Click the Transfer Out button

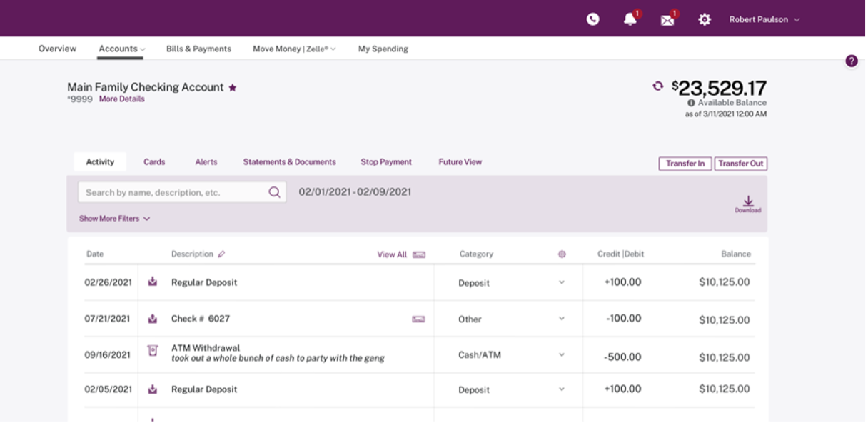[741, 163]
